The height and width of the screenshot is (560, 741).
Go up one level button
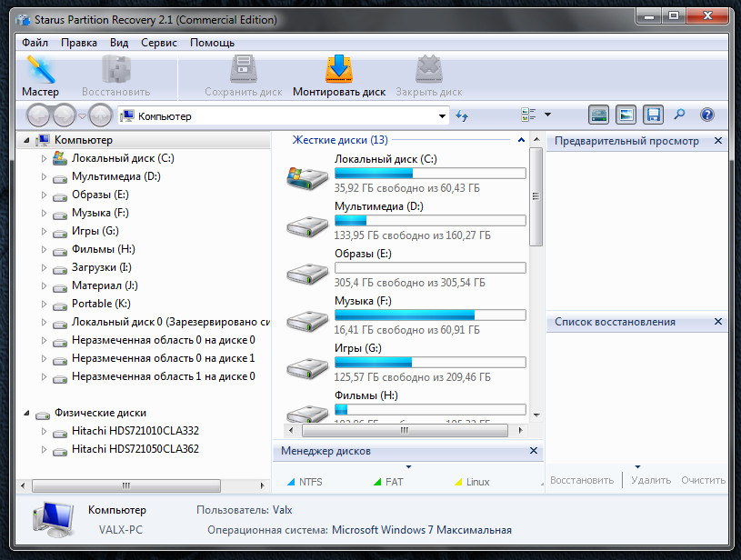coord(100,115)
